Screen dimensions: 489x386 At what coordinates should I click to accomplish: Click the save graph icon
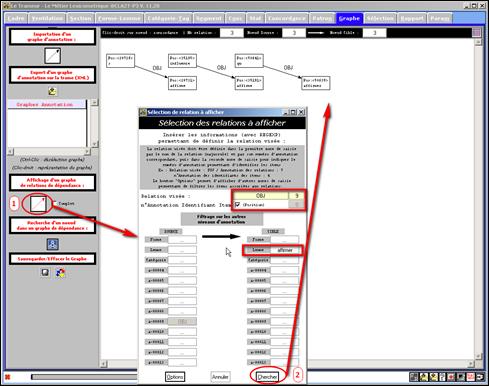[45, 272]
